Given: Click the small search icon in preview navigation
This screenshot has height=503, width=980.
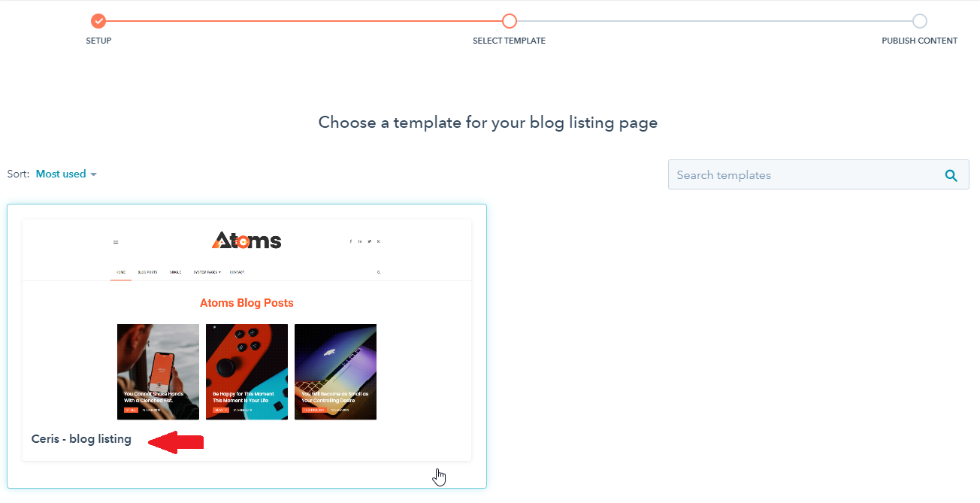Looking at the screenshot, I should pyautogui.click(x=379, y=272).
